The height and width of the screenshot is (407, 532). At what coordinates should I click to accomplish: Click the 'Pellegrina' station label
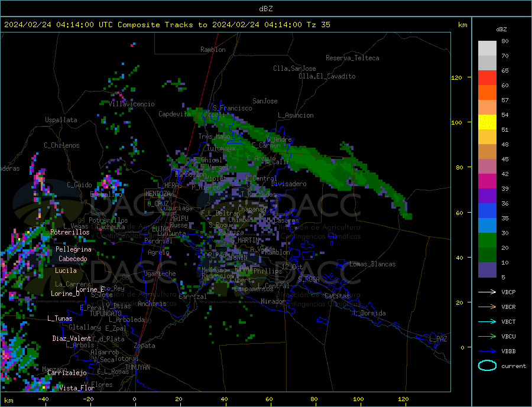click(x=74, y=249)
